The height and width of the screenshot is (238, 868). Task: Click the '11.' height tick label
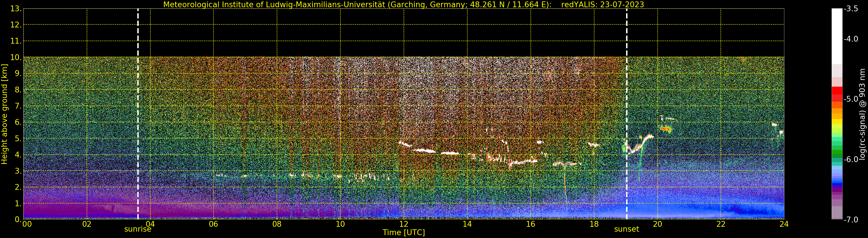tap(16, 41)
